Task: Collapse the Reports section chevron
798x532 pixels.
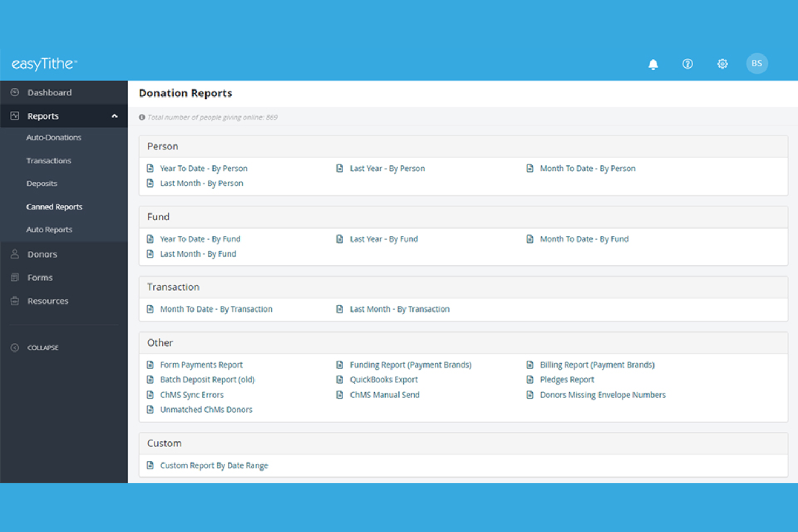Action: [114, 115]
